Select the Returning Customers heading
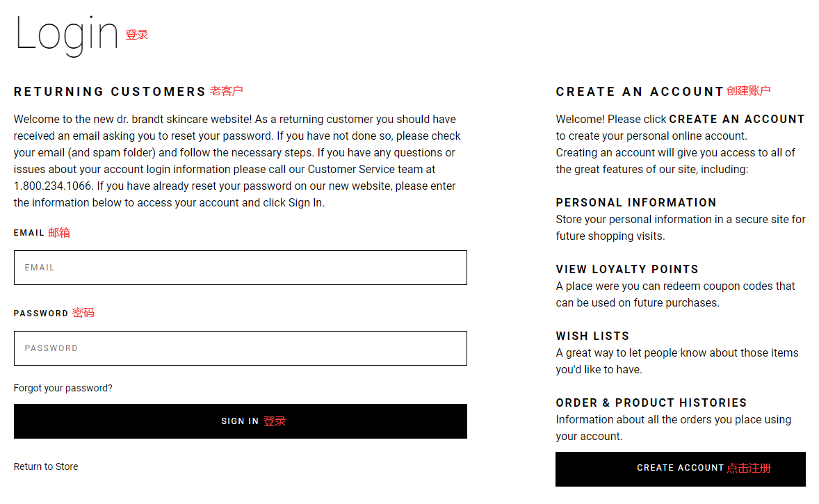The width and height of the screenshot is (819, 504). [x=110, y=92]
